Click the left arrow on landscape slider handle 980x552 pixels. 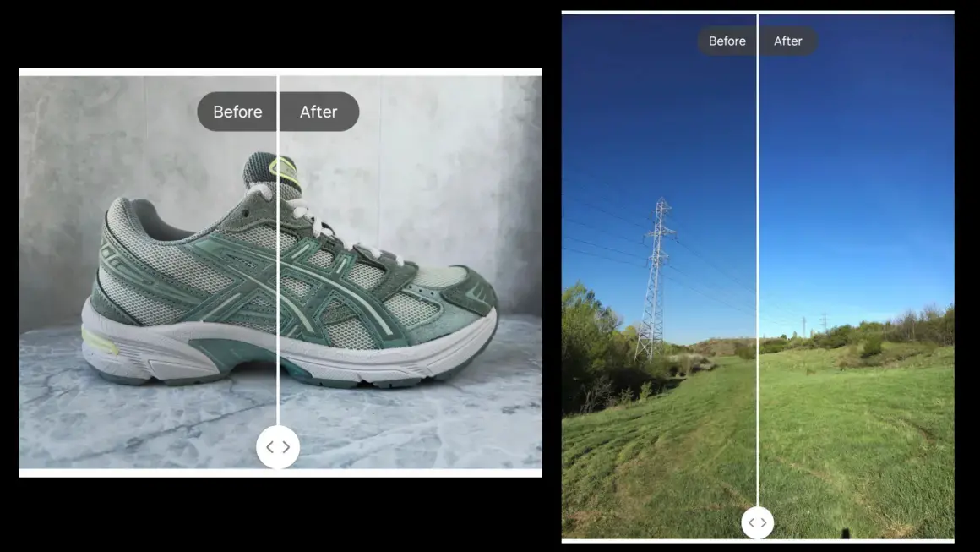(751, 522)
